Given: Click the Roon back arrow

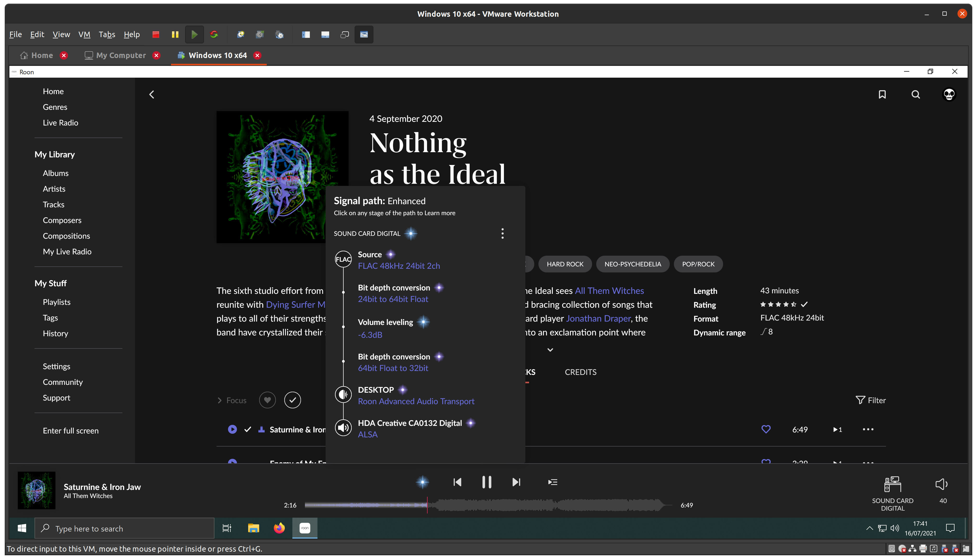Looking at the screenshot, I should click(x=152, y=95).
